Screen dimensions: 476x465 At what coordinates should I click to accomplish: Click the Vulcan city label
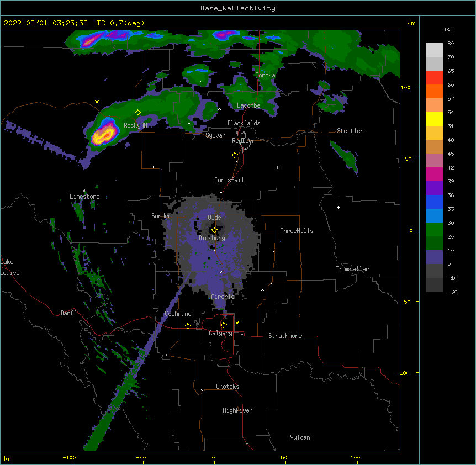pyautogui.click(x=300, y=437)
